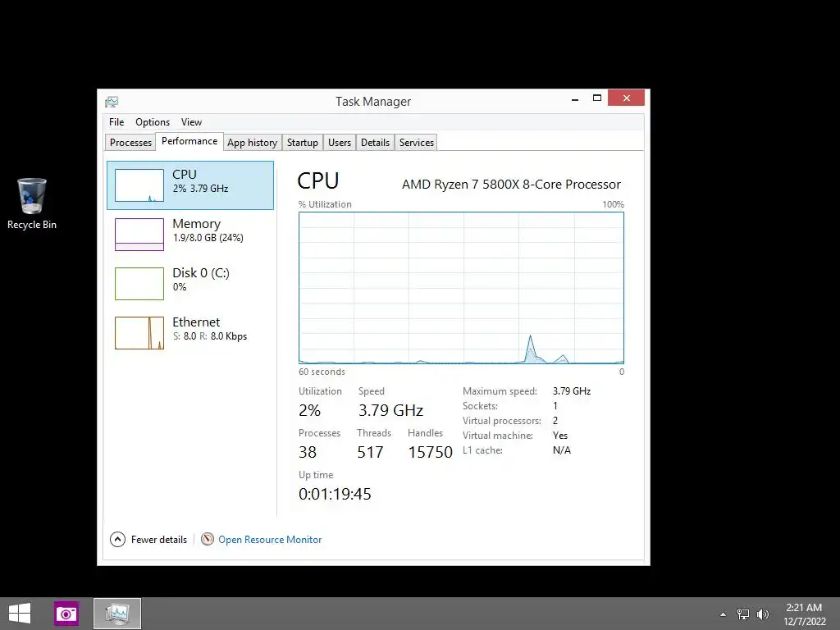Close the Task Manager window
The width and height of the screenshot is (840, 630).
(626, 98)
